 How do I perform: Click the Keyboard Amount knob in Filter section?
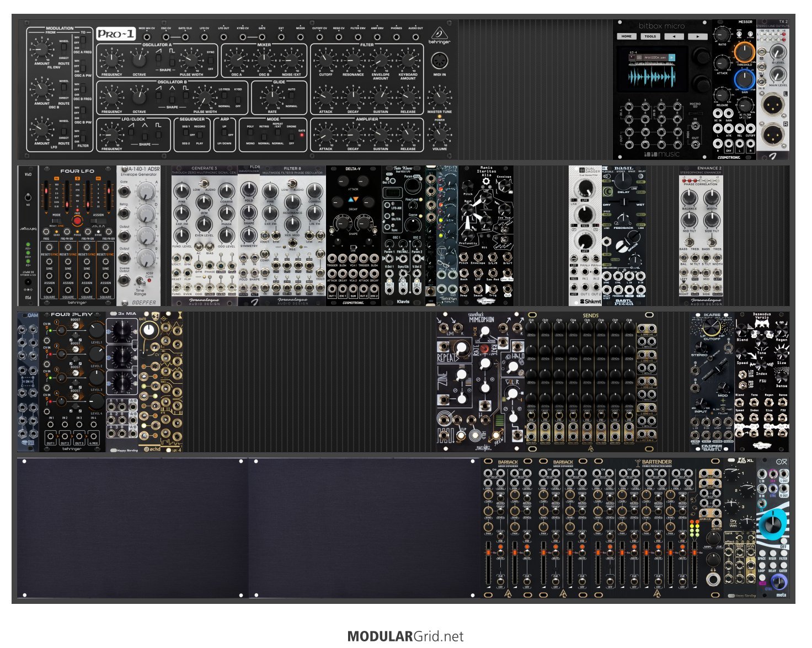408,60
